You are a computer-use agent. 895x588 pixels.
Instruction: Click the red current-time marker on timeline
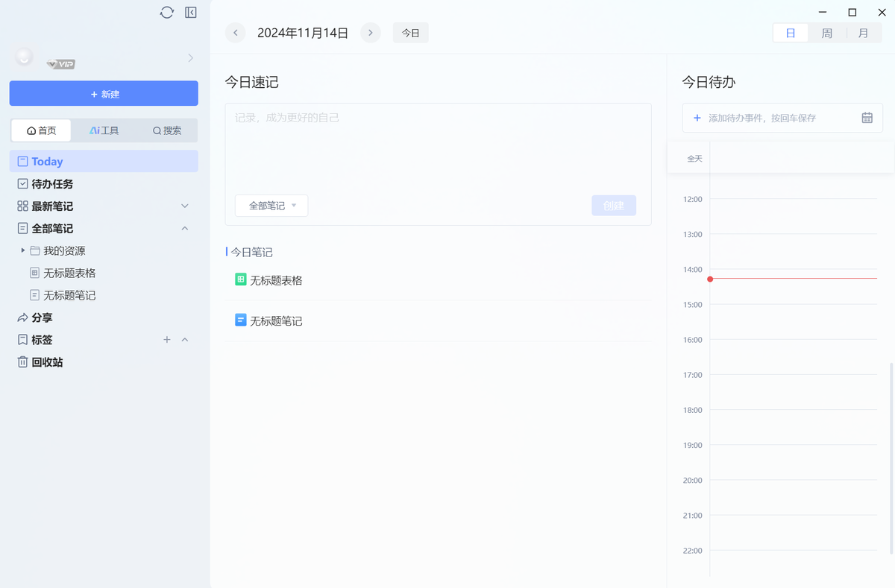710,279
